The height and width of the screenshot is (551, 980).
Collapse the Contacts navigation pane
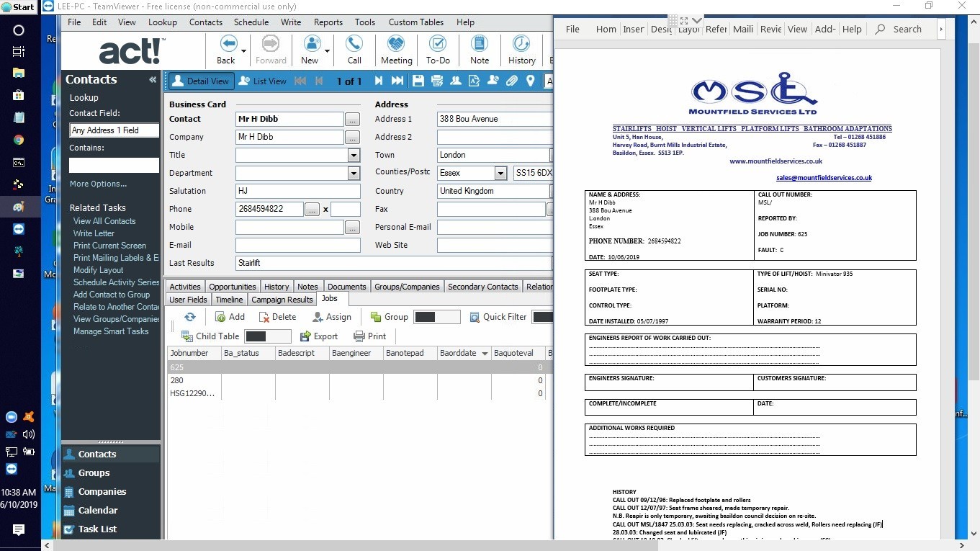(x=153, y=80)
